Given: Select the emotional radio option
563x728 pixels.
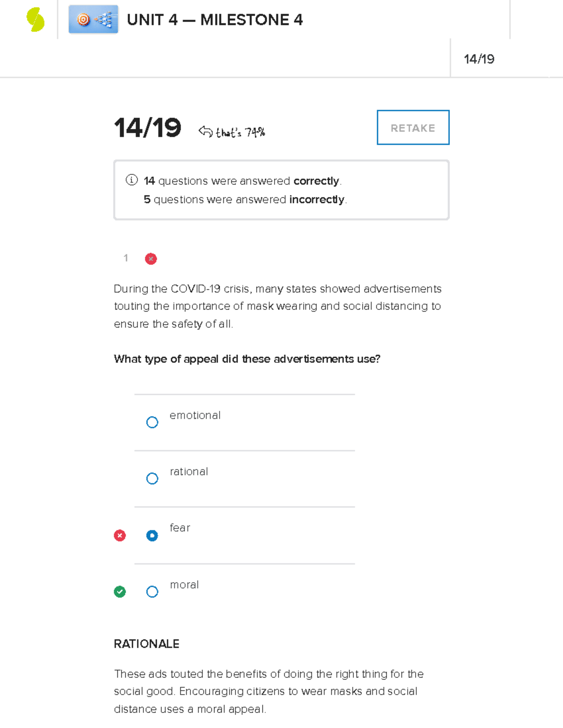Looking at the screenshot, I should click(152, 422).
